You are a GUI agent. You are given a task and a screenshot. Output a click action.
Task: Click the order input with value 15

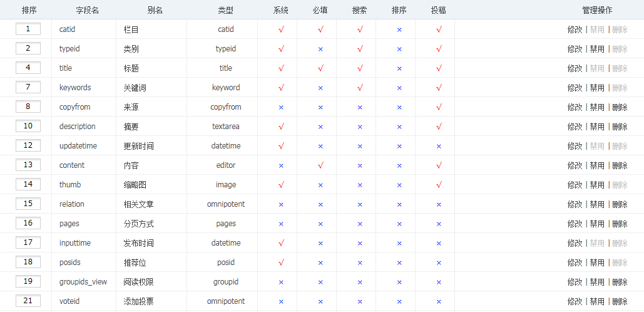(x=28, y=204)
